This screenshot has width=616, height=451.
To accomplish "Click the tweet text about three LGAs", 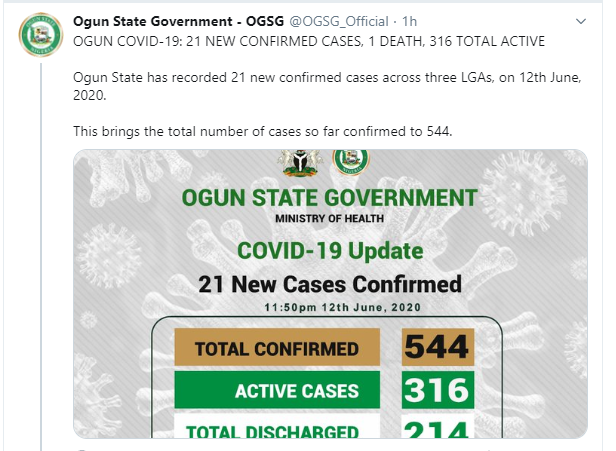I will [x=327, y=86].
